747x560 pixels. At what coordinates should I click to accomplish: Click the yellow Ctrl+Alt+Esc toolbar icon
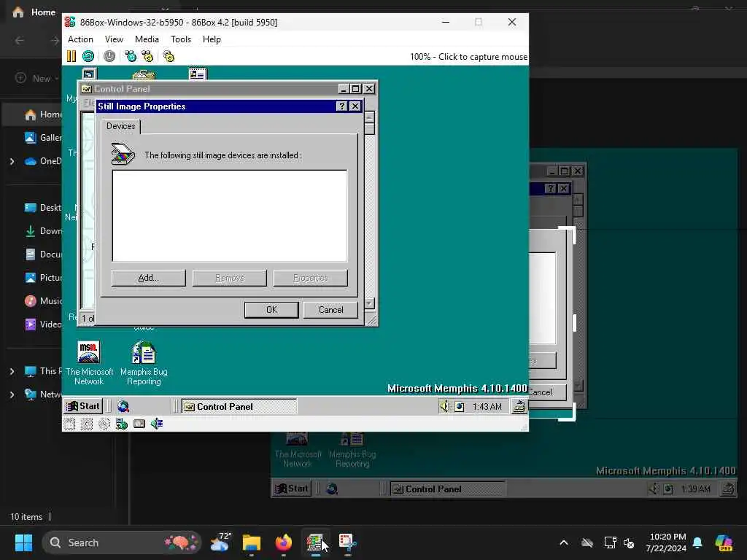(x=147, y=56)
